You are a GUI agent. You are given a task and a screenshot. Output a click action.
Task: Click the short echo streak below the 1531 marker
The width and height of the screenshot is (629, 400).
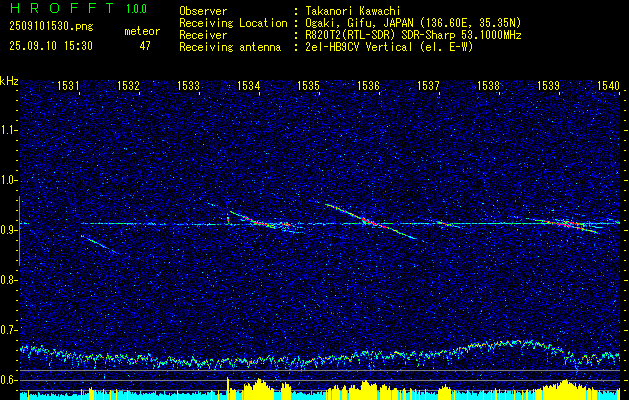(100, 244)
